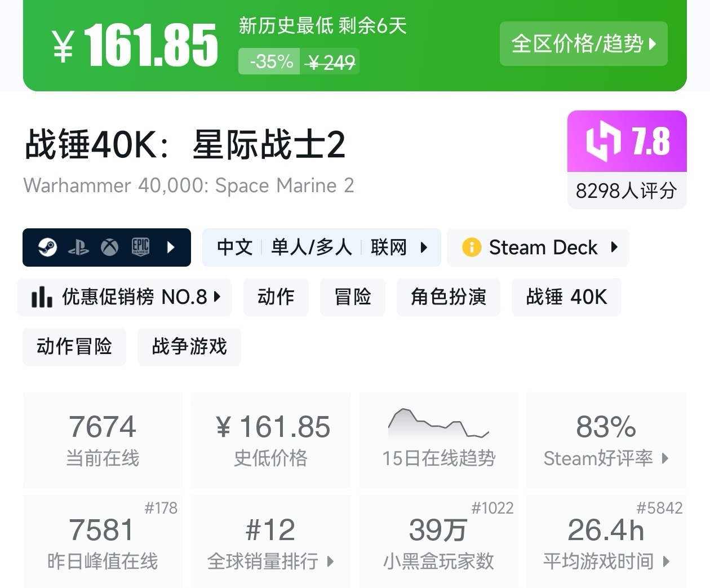Expand the Steam Deck details arrow
The height and width of the screenshot is (588, 710).
coord(614,247)
